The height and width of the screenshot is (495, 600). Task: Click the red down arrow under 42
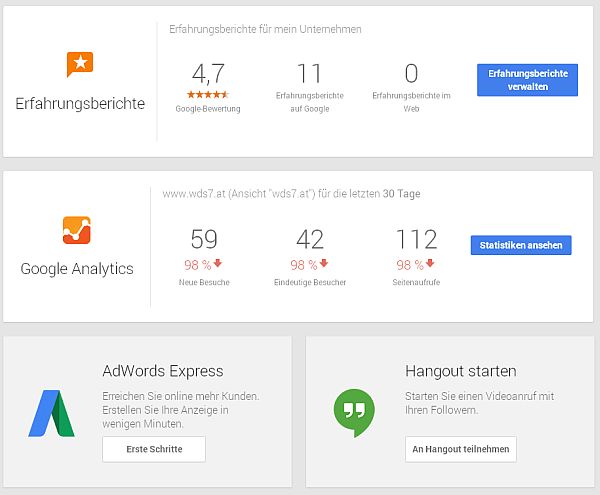(325, 265)
